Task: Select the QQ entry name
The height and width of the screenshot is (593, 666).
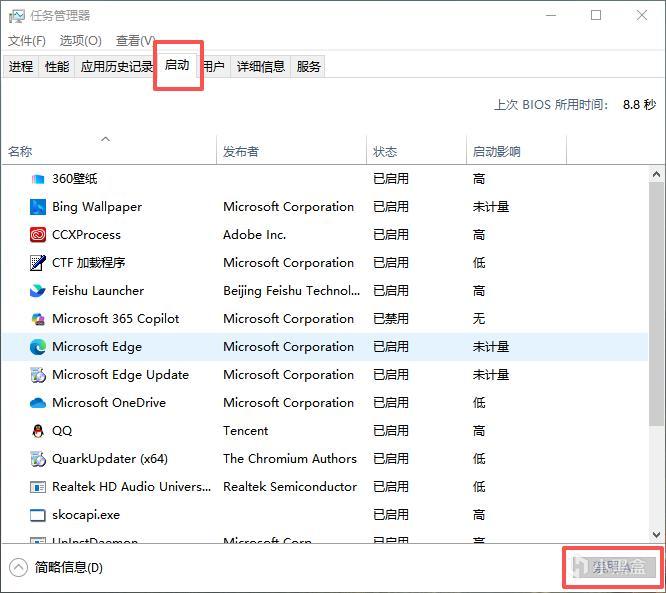Action: [x=62, y=431]
